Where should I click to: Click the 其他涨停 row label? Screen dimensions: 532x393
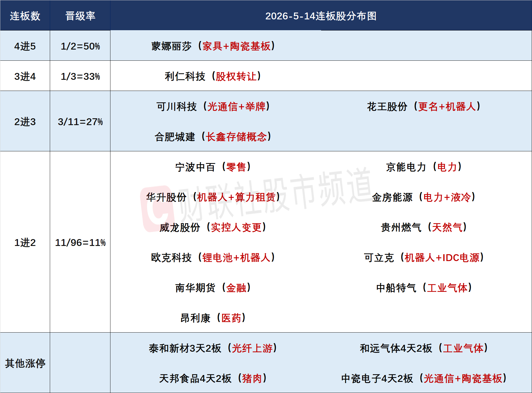coord(25,363)
